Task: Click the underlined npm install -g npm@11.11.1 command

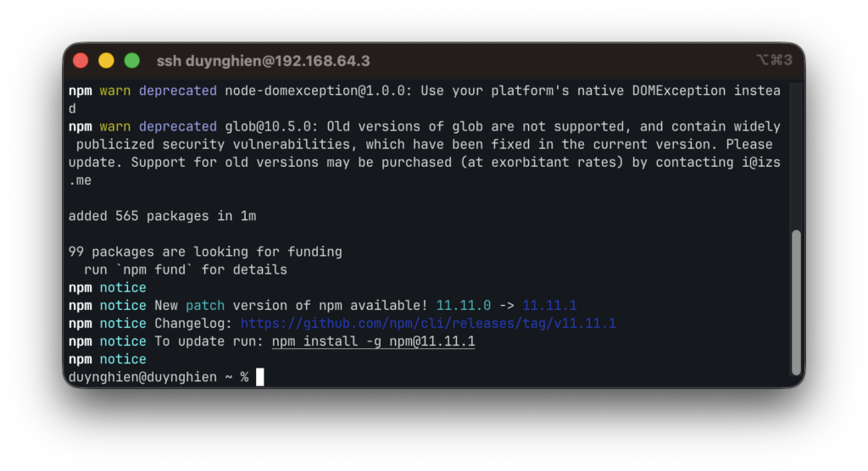Action: point(373,341)
